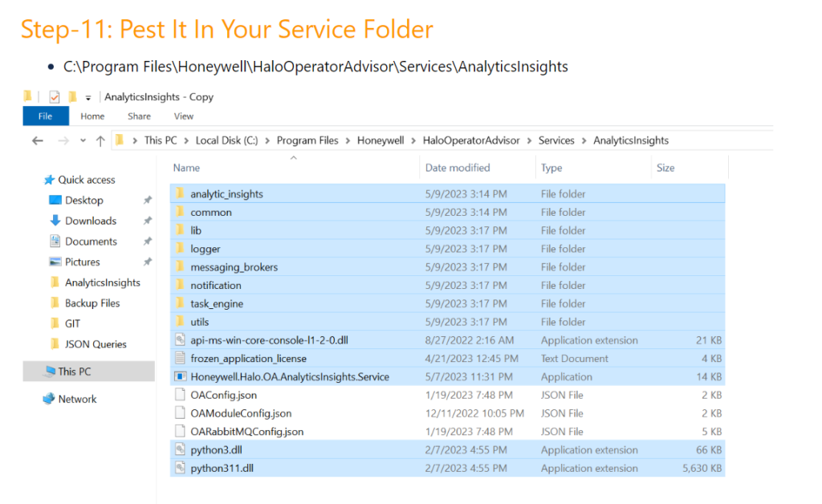Open the Recent locations dropdown arrow
The image size is (822, 504).
tap(83, 141)
